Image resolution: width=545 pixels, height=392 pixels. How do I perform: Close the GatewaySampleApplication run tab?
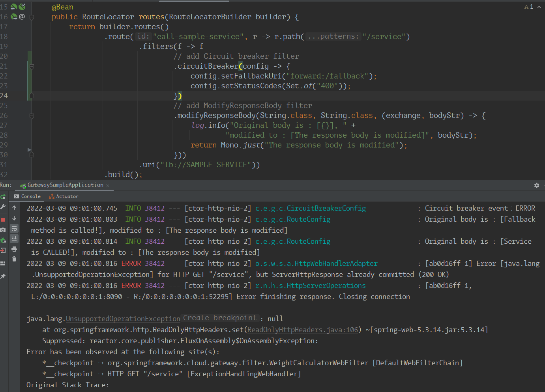coord(108,186)
